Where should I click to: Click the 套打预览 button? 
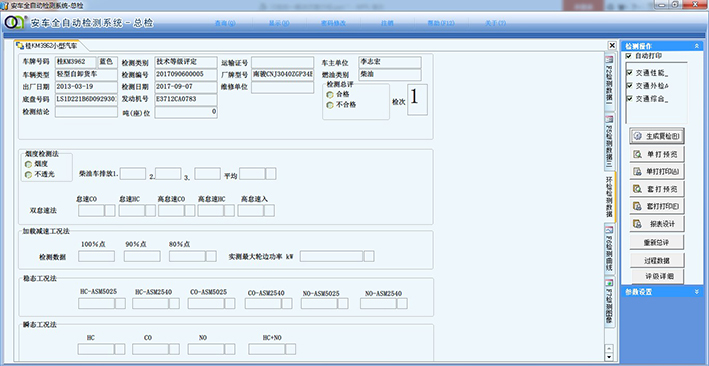tap(657, 189)
